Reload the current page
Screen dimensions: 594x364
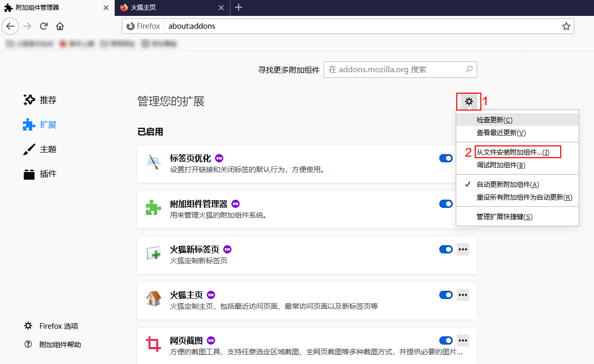[44, 26]
